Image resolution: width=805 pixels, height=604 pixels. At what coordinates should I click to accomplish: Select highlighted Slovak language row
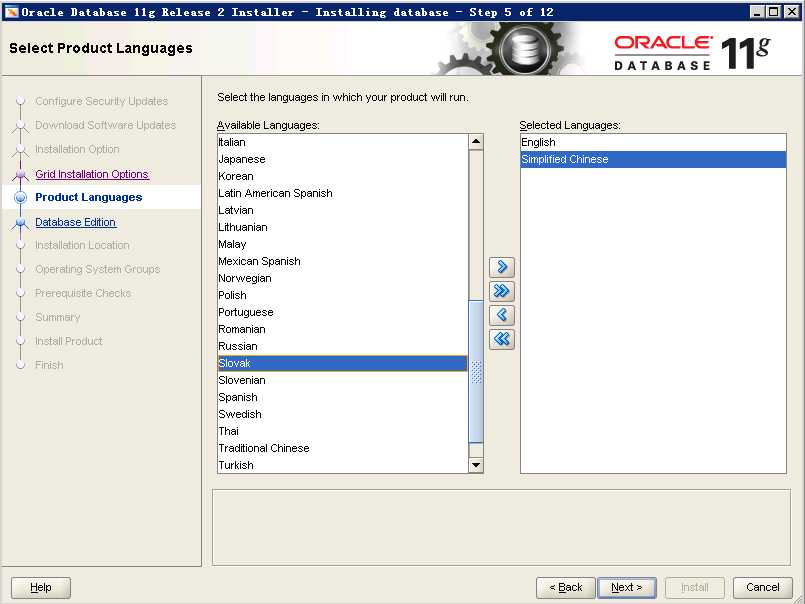pyautogui.click(x=342, y=363)
